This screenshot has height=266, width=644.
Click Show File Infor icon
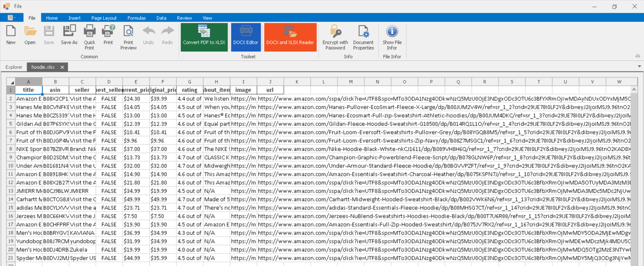(392, 37)
